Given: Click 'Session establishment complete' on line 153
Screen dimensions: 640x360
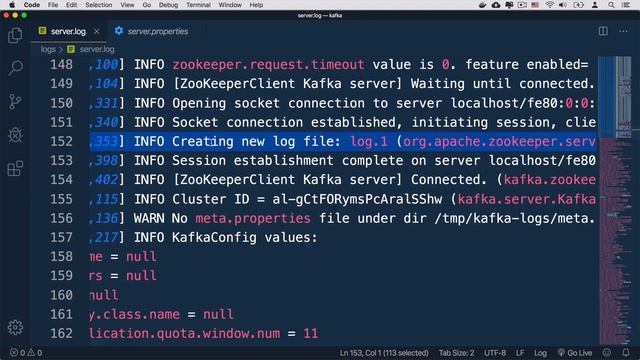Looking at the screenshot, I should point(288,161).
